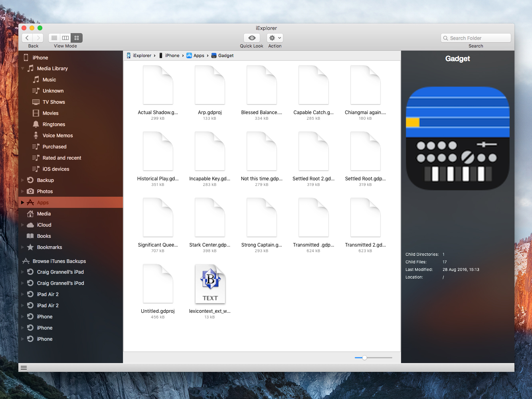Image resolution: width=532 pixels, height=399 pixels.
Task: Switch to list view mode
Action: pyautogui.click(x=54, y=38)
